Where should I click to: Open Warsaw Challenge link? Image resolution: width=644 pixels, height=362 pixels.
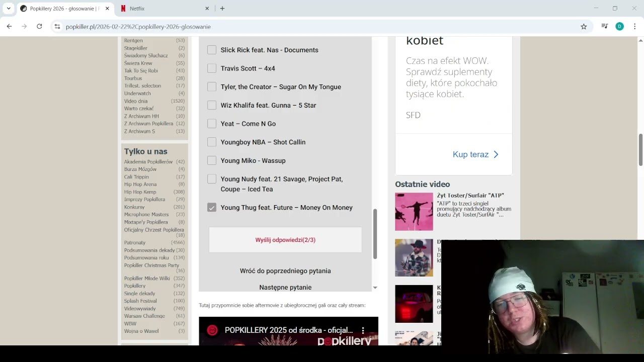144,316
